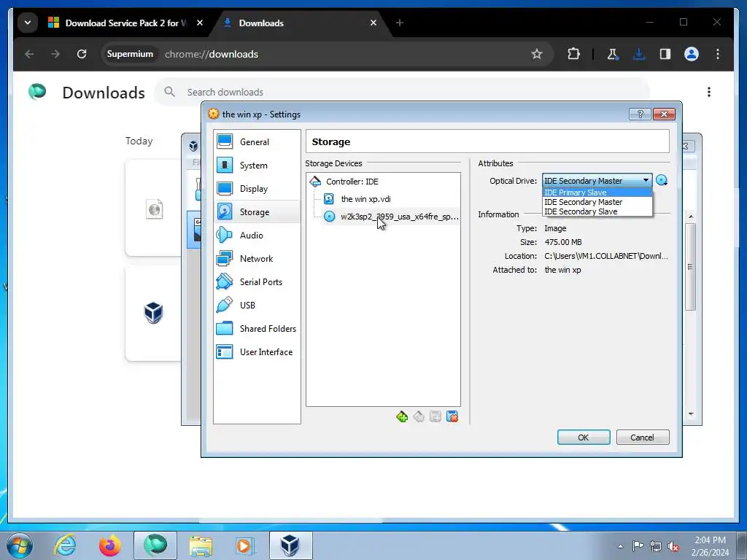This screenshot has height=560, width=747.
Task: Show browser downloads toolbar icon
Action: 639,54
